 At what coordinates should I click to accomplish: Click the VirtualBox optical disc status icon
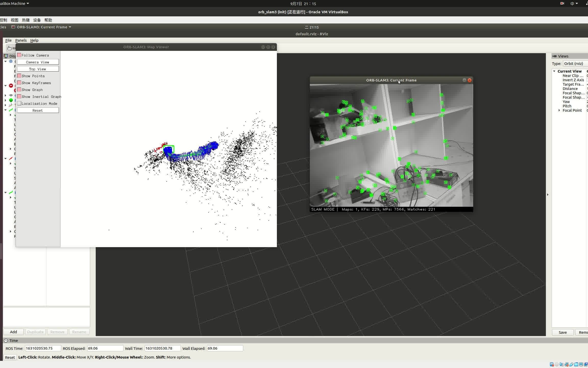click(557, 364)
